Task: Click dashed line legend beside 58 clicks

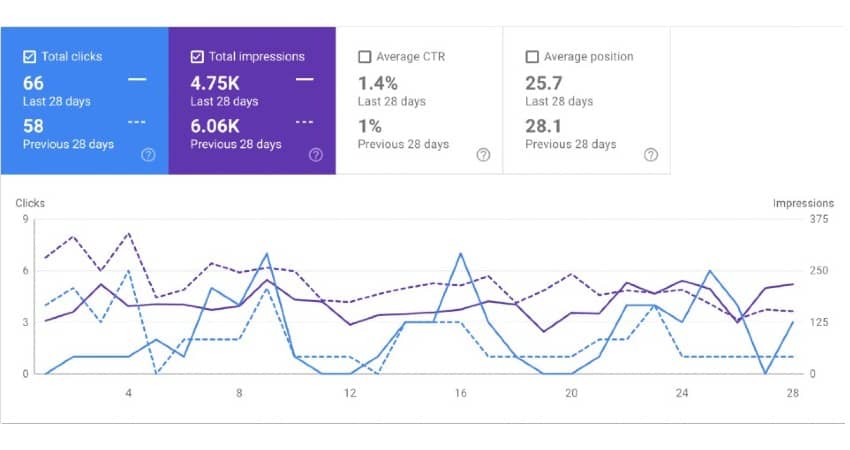Action: (x=137, y=121)
